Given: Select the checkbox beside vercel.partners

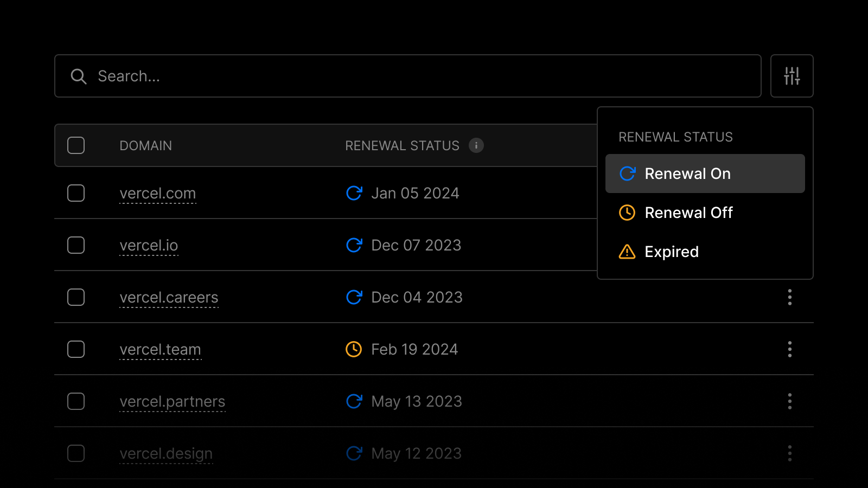Looking at the screenshot, I should coord(76,401).
